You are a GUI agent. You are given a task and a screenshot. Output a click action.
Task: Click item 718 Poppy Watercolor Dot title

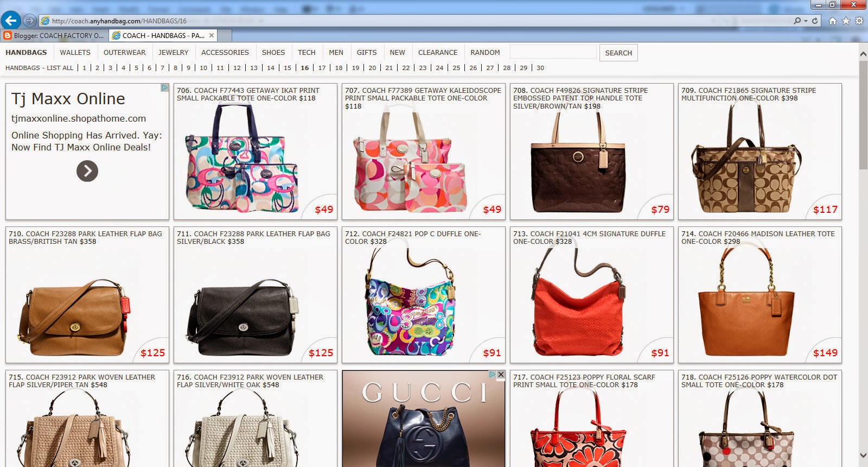click(759, 381)
